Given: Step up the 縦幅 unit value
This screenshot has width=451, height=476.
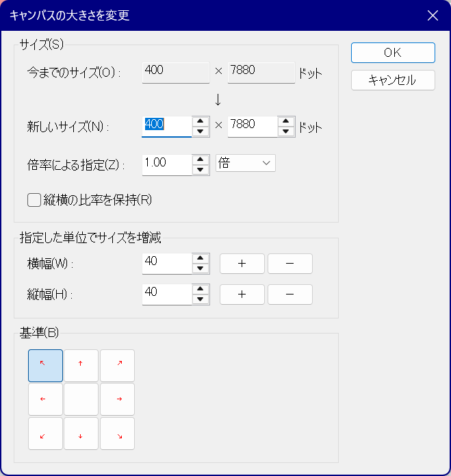Looking at the screenshot, I should 200,289.
